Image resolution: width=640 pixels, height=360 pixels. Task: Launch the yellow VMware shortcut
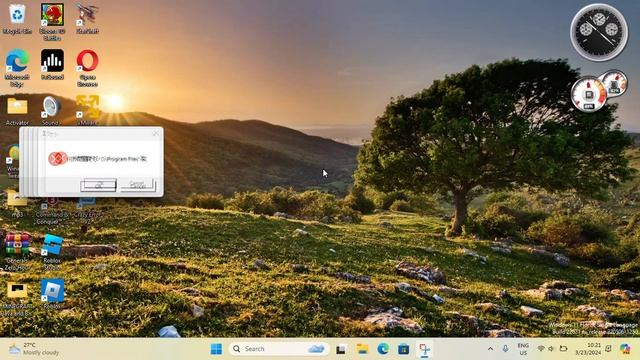pos(87,109)
